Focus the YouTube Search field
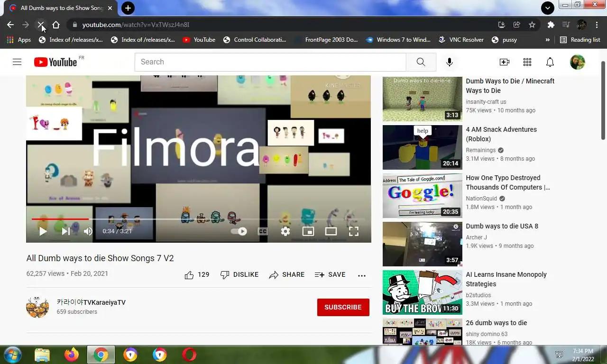Image resolution: width=607 pixels, height=364 pixels. tap(270, 62)
